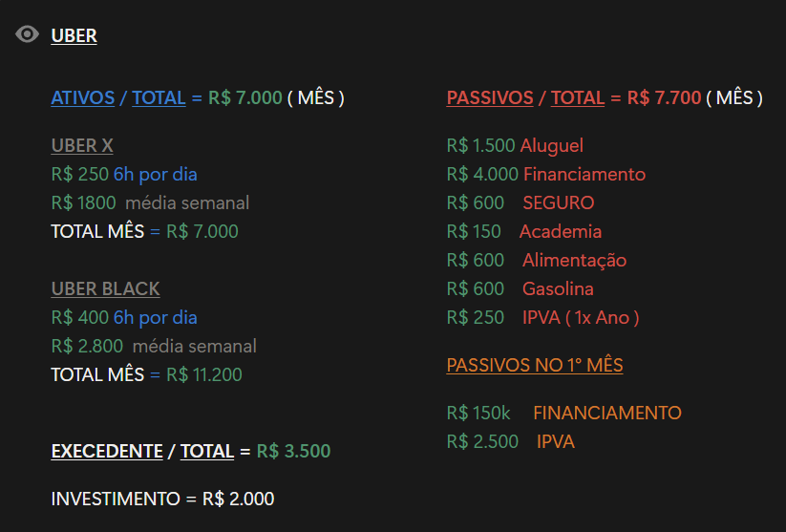Open the UBER X section heading
The height and width of the screenshot is (532, 786).
point(82,145)
